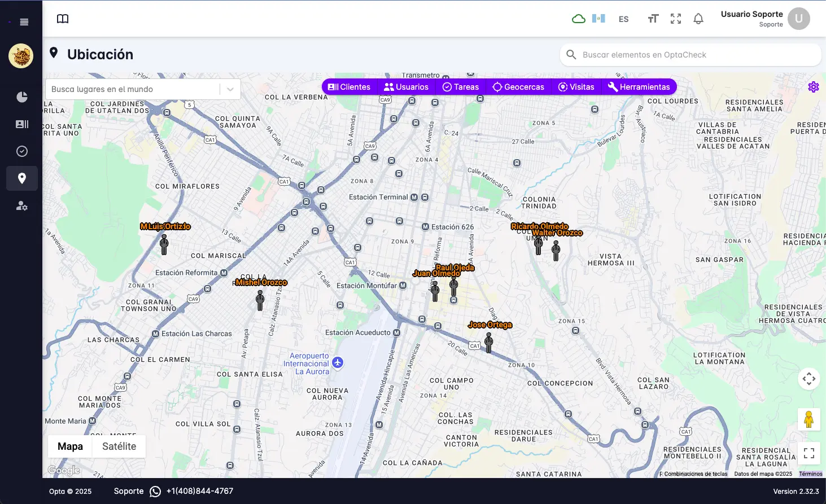Select Juan Olmedo's person marker
The image size is (826, 504).
pyautogui.click(x=435, y=291)
